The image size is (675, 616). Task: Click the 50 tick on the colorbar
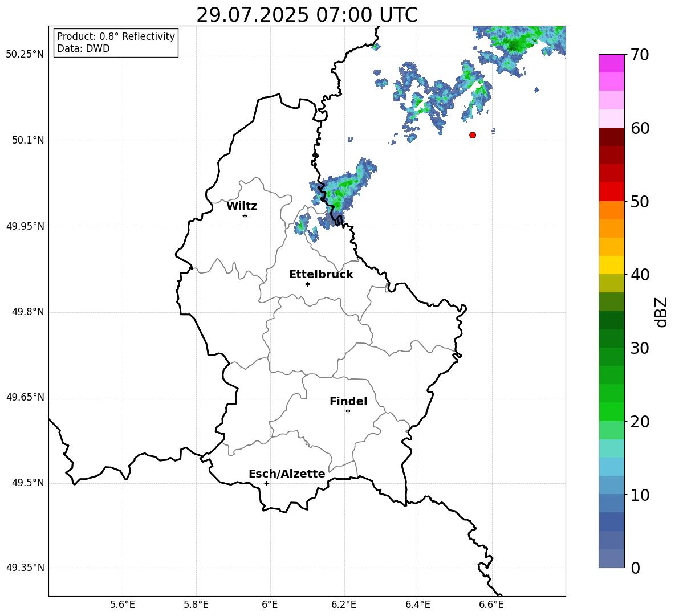point(640,202)
